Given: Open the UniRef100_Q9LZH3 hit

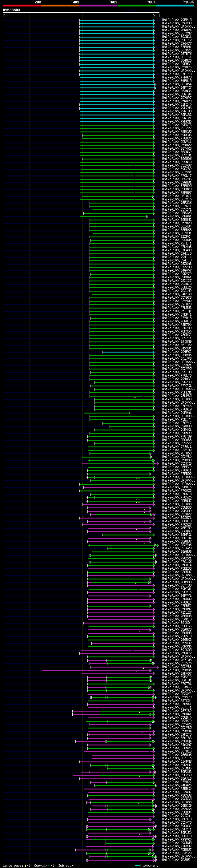Looking at the screenshot, I should click(177, 108).
